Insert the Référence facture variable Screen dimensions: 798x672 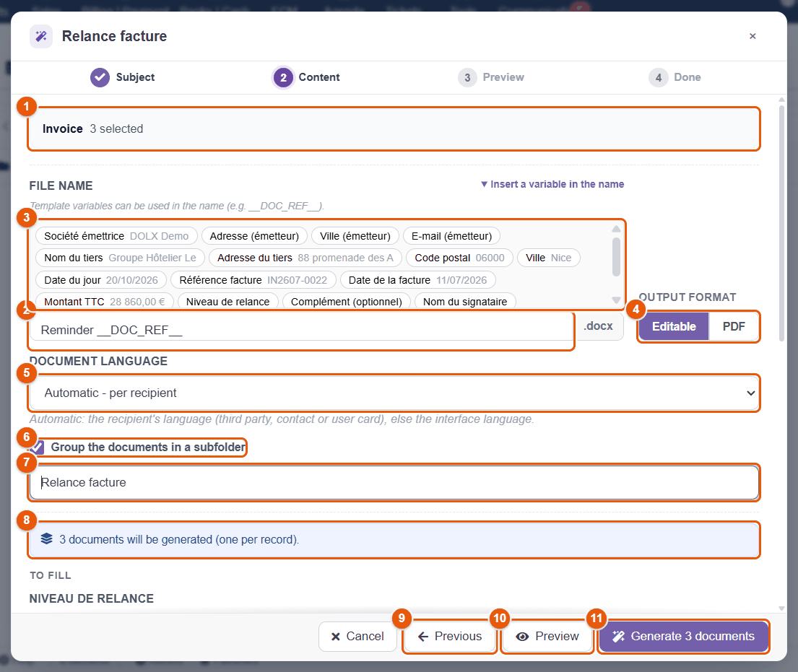[x=253, y=280]
